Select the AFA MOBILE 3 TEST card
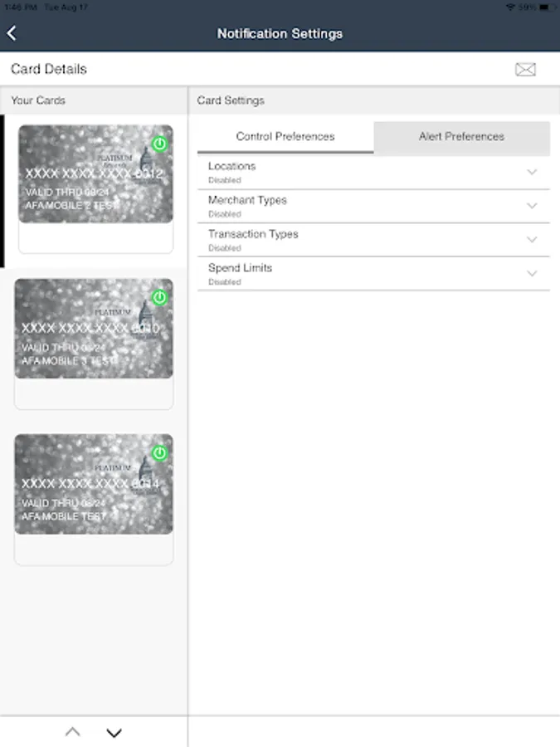This screenshot has width=560, height=747. pos(94,329)
